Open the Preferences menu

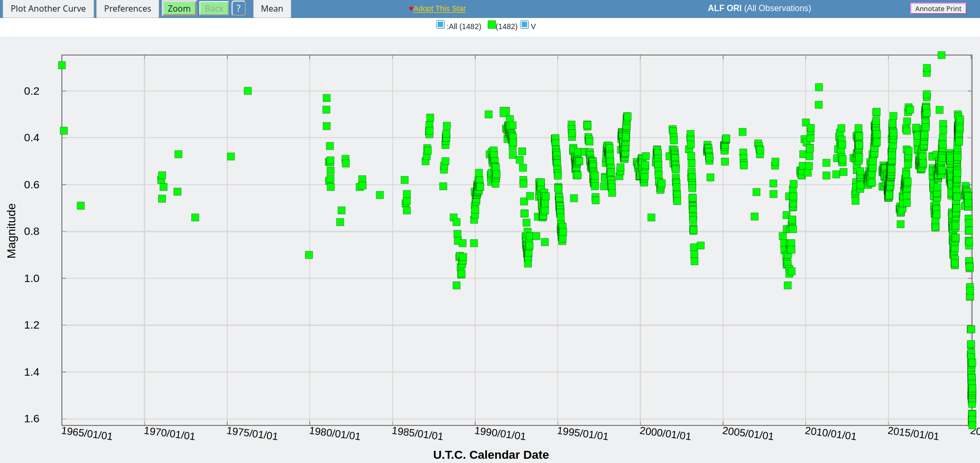[x=127, y=8]
